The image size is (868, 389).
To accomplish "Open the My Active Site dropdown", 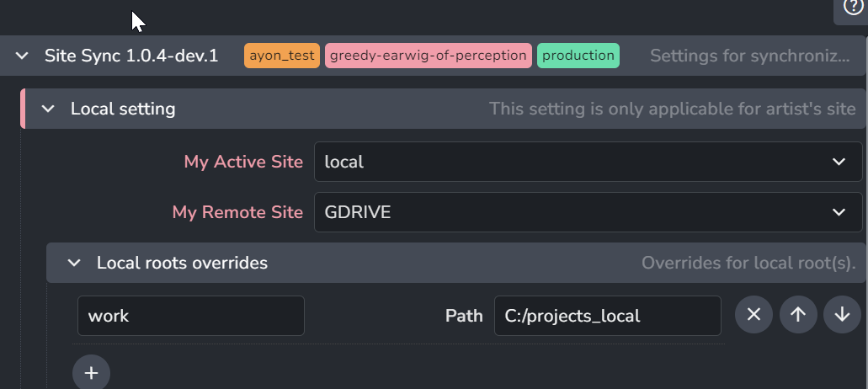I will 588,162.
